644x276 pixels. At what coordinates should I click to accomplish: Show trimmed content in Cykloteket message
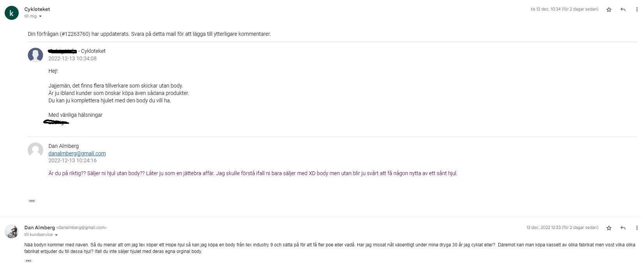click(x=32, y=201)
